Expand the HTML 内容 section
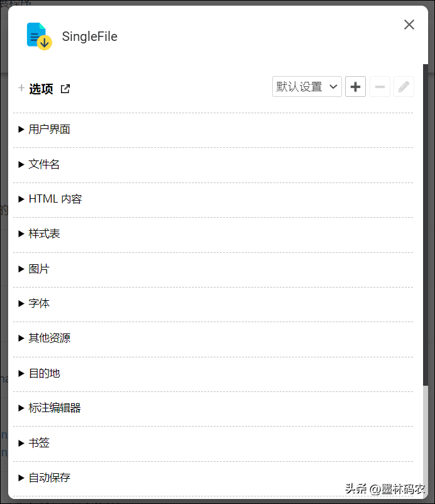The height and width of the screenshot is (504, 435). click(x=54, y=199)
